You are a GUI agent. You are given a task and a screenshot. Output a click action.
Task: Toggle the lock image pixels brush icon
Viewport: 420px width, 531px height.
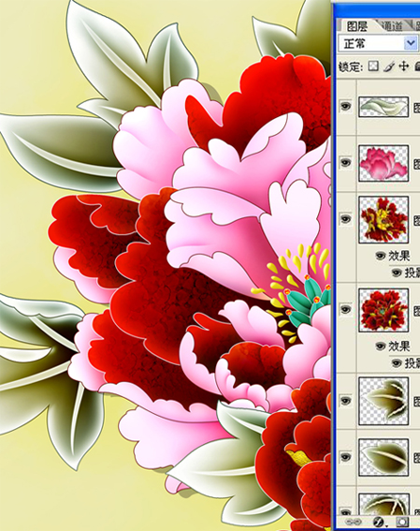pyautogui.click(x=389, y=66)
